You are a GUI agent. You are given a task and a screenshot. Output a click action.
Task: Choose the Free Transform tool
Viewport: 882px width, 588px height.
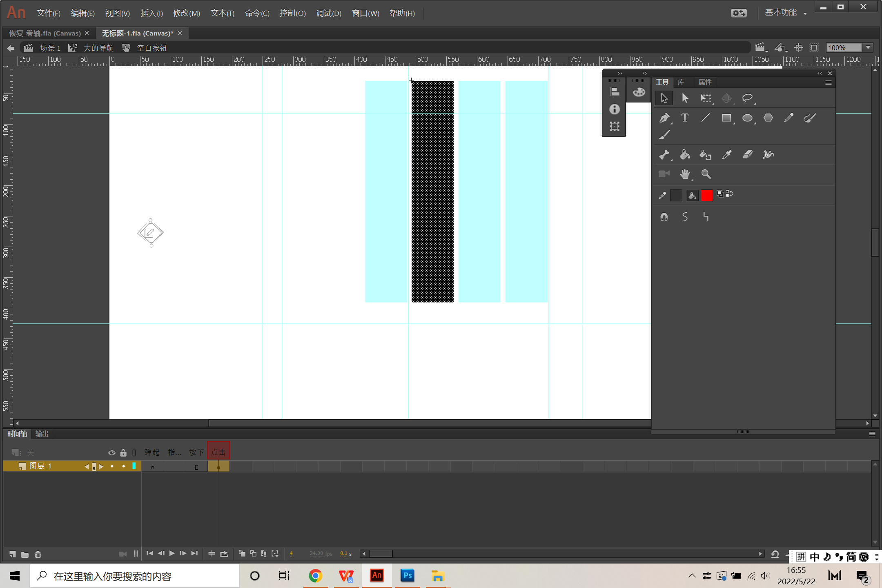pos(706,98)
